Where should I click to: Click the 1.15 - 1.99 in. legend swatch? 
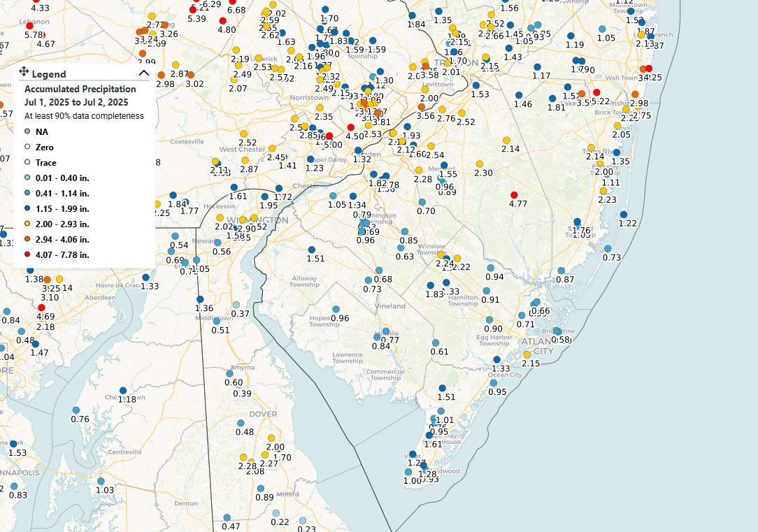click(x=27, y=209)
